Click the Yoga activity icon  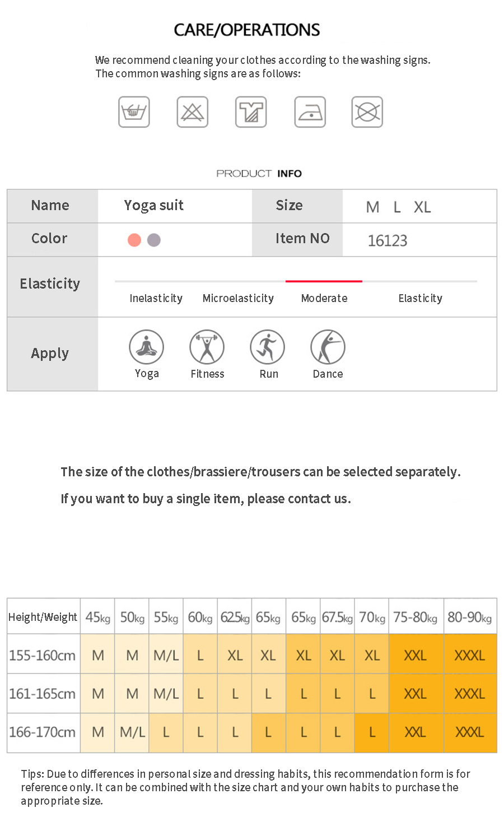coord(146,347)
